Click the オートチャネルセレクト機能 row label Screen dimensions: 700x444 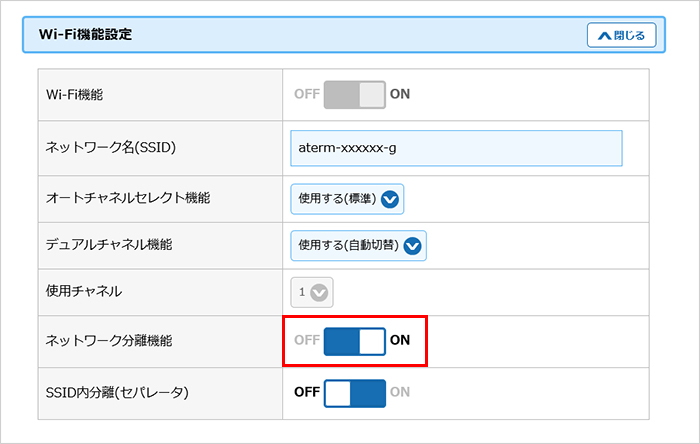point(128,198)
